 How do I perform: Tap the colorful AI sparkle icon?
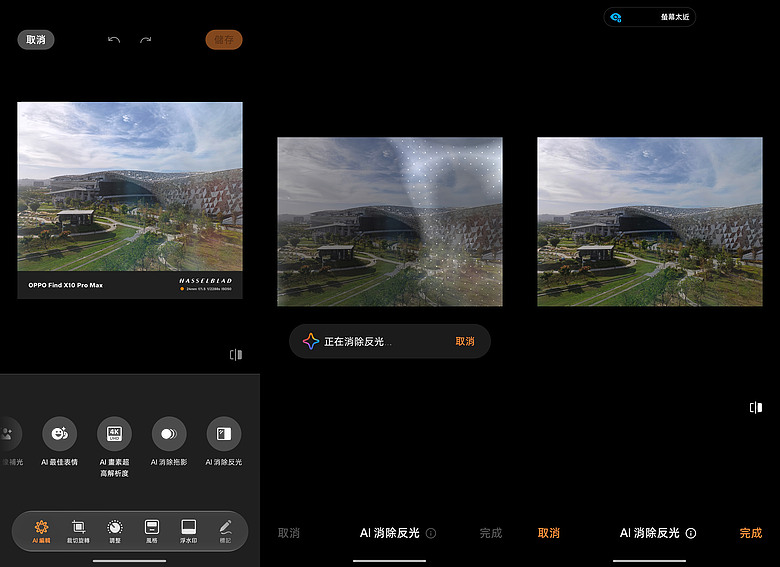click(x=311, y=341)
